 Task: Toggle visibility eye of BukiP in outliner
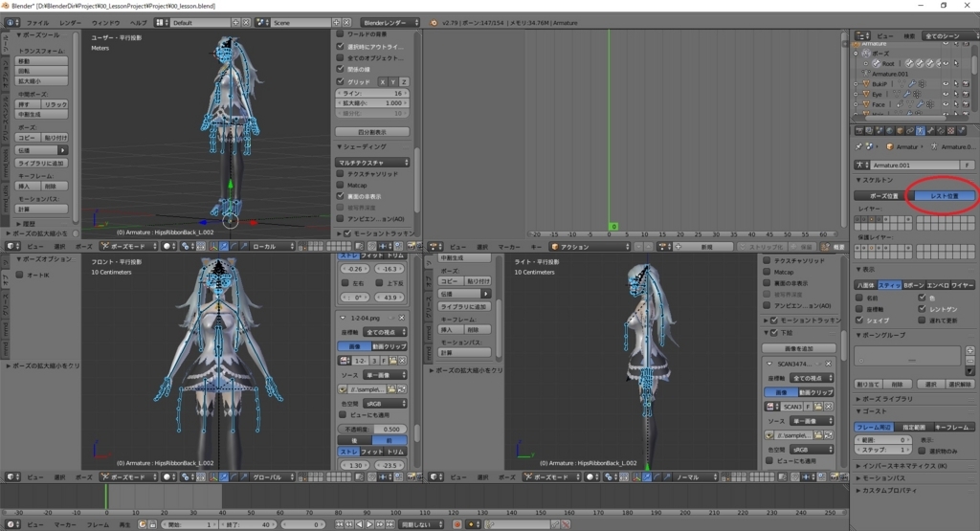[945, 83]
